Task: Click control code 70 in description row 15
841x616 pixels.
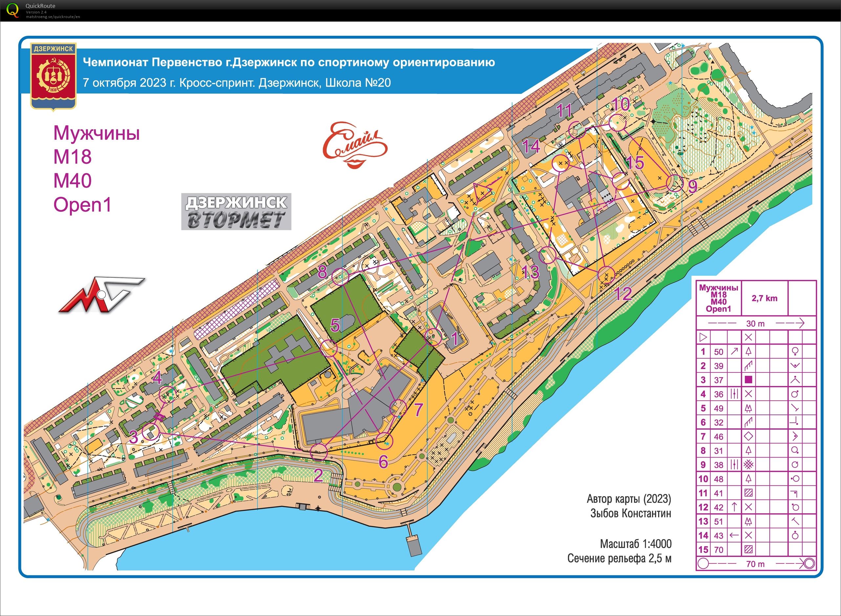Action: tap(719, 550)
